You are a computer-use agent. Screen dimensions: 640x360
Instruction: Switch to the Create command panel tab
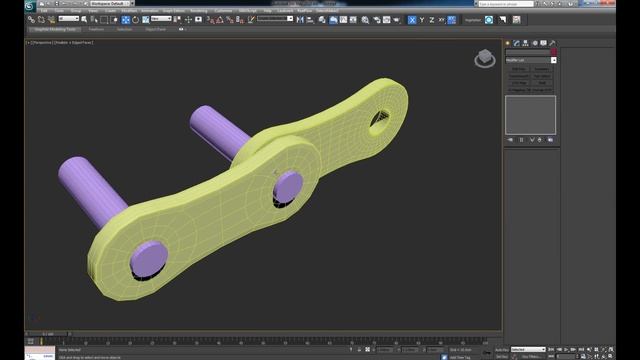tap(508, 43)
